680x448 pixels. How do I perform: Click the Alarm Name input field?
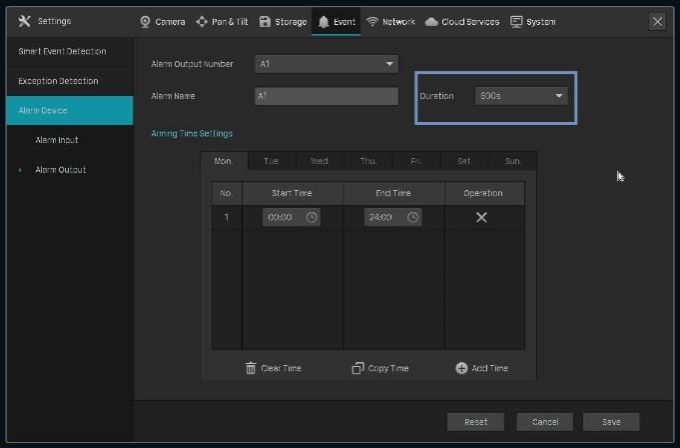tap(326, 96)
